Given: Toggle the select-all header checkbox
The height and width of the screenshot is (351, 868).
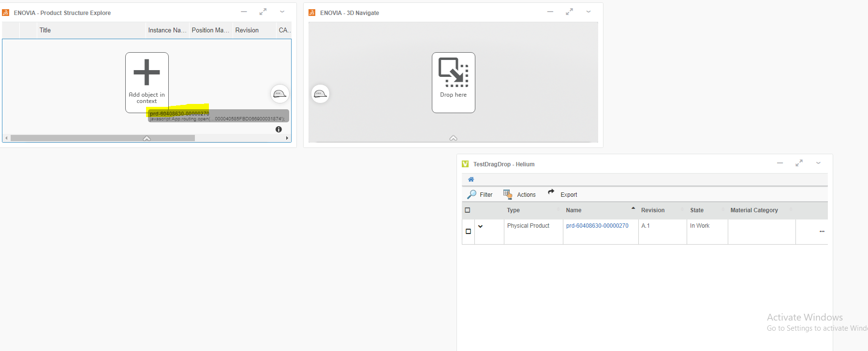Looking at the screenshot, I should (468, 210).
